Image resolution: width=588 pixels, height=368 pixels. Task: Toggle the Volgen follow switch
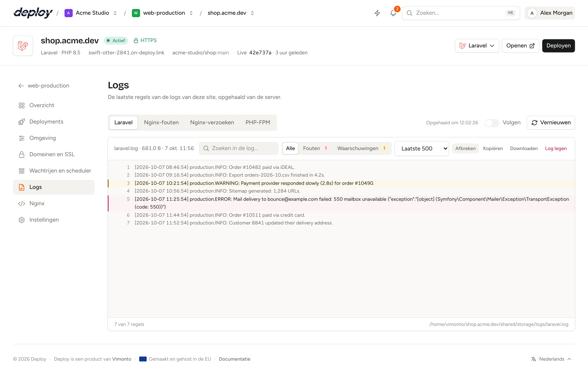click(492, 123)
